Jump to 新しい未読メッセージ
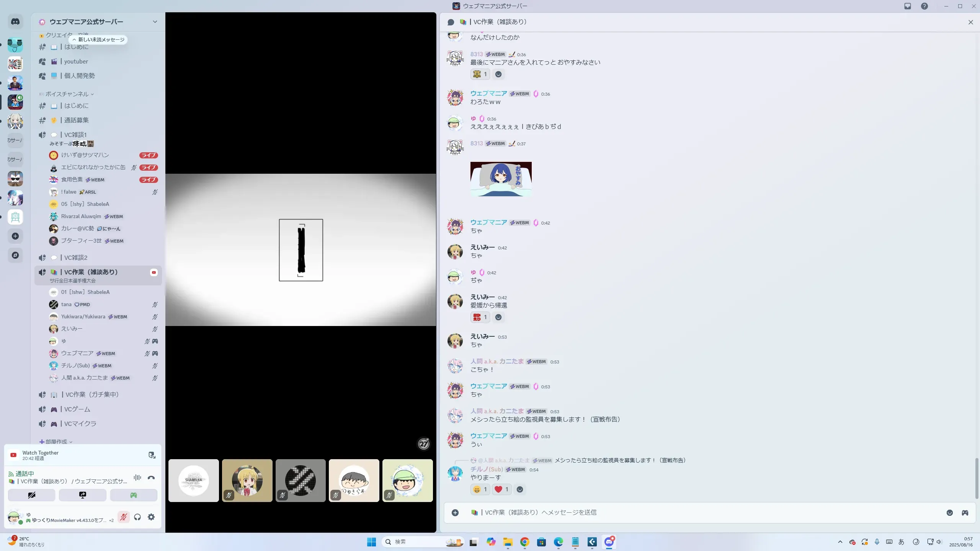 pyautogui.click(x=98, y=39)
